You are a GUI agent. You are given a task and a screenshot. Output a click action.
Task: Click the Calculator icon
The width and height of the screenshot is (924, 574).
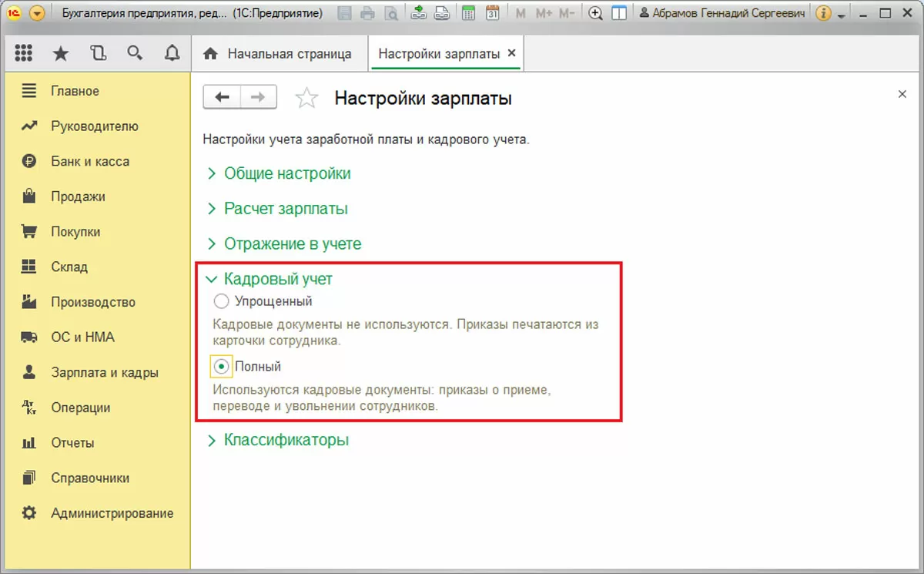click(467, 13)
